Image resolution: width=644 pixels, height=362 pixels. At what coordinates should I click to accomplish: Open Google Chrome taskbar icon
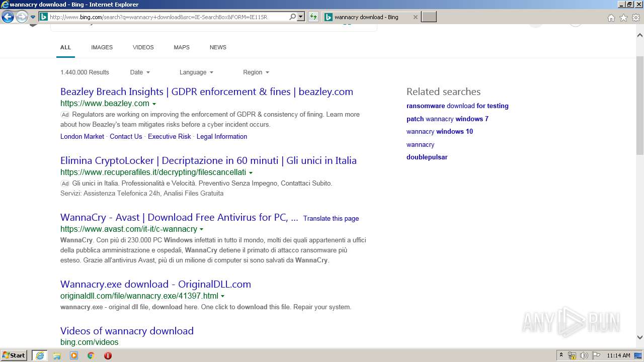point(91,355)
